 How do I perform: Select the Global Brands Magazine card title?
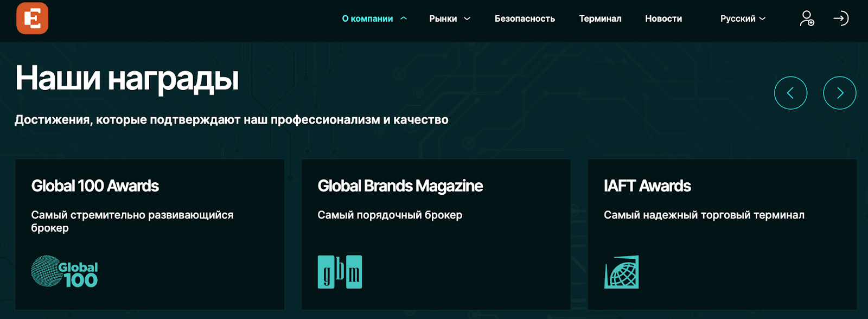400,186
